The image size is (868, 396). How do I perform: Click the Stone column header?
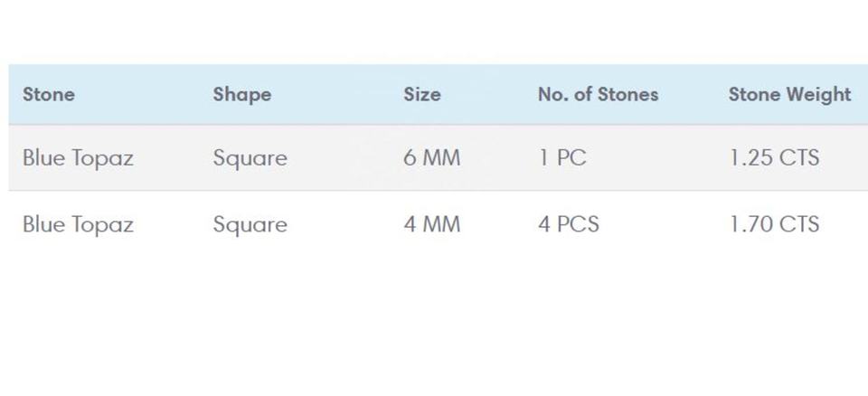(x=49, y=94)
